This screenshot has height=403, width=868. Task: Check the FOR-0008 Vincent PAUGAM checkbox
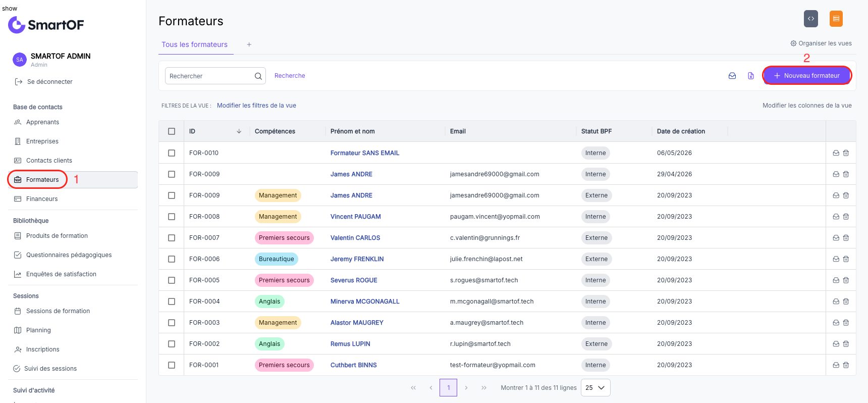[x=172, y=217]
